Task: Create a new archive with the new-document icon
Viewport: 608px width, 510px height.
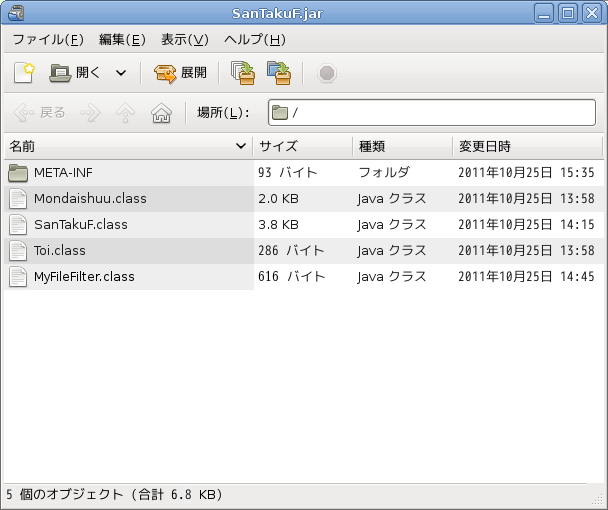Action: click(24, 73)
